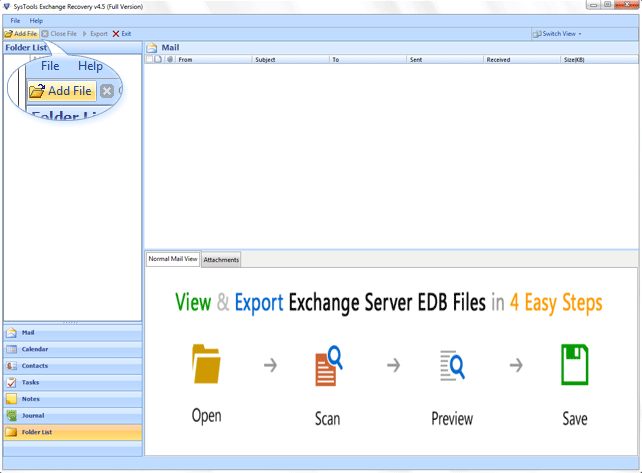Click the Notes icon in navigation pane
This screenshot has height=473, width=642.
[11, 399]
